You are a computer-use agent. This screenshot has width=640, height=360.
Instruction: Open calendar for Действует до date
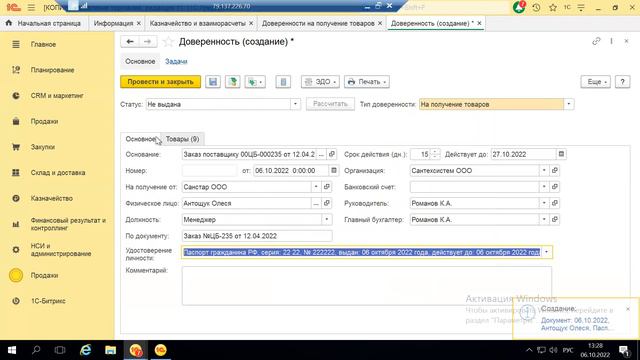point(561,154)
